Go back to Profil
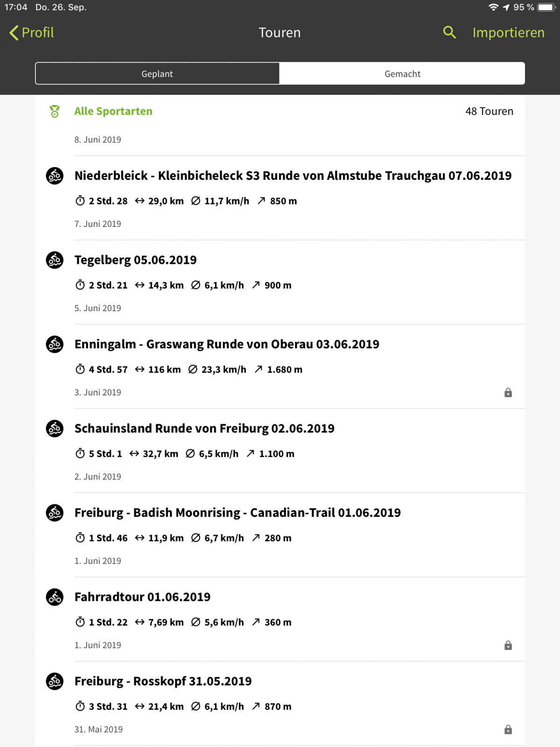 point(32,33)
